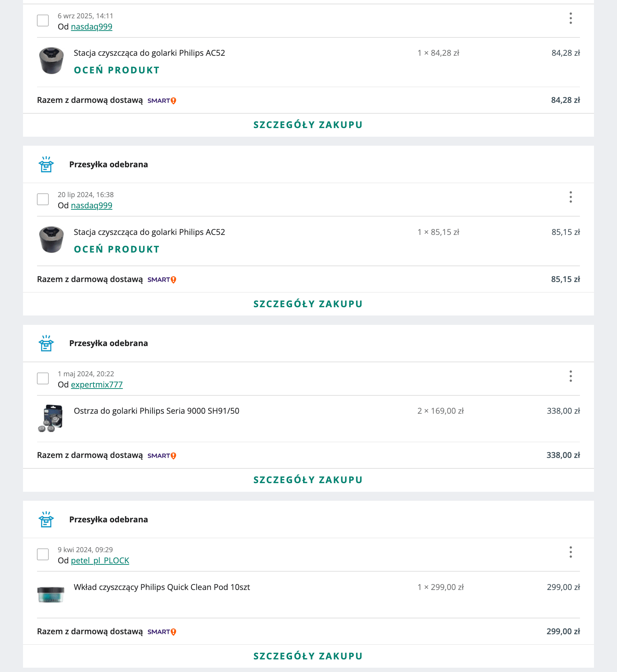Image resolution: width=617 pixels, height=672 pixels.
Task: Open three-dot menu for 6 wrz 2025 order
Action: [x=571, y=18]
